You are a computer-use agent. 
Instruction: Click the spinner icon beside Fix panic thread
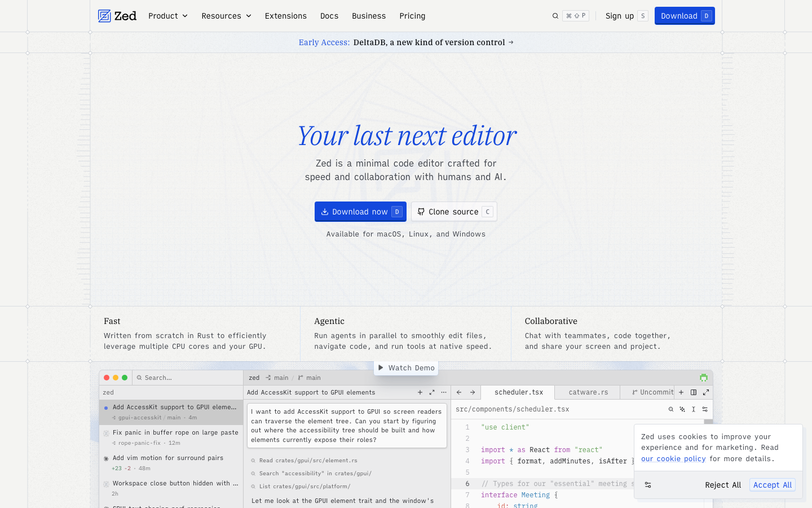(x=106, y=433)
